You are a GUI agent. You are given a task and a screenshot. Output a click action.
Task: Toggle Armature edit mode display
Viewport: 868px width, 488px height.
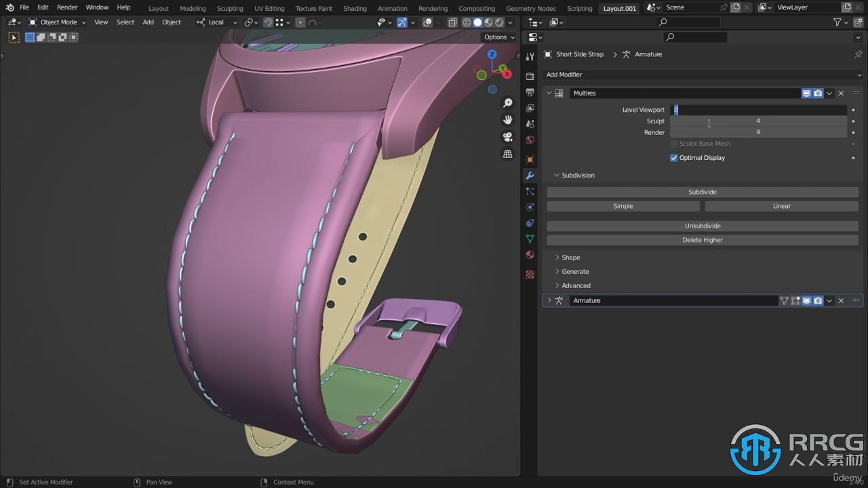795,301
